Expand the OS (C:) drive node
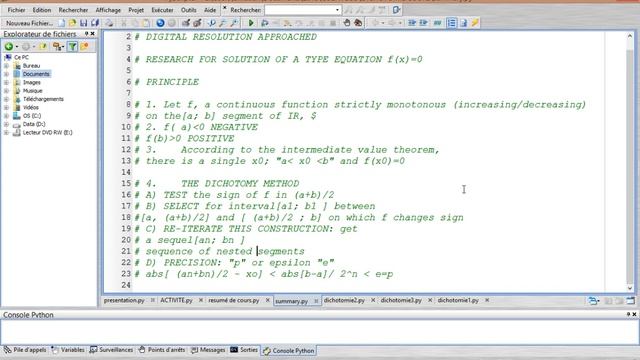Image resolution: width=640 pixels, height=360 pixels. [x=6, y=116]
